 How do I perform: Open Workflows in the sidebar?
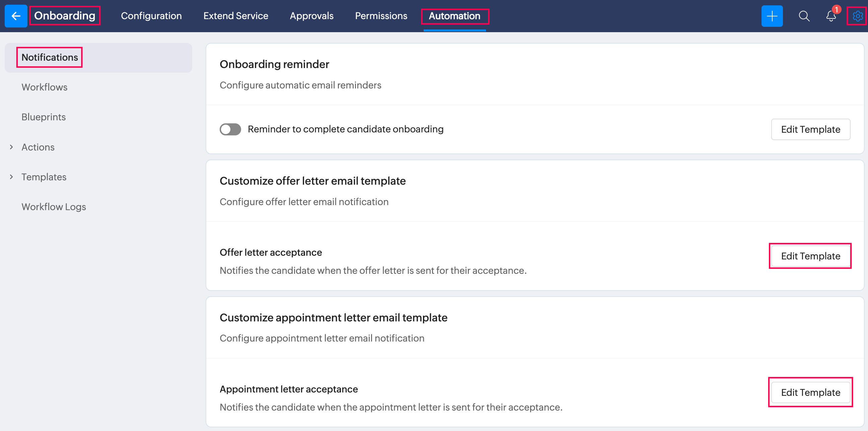click(x=45, y=87)
